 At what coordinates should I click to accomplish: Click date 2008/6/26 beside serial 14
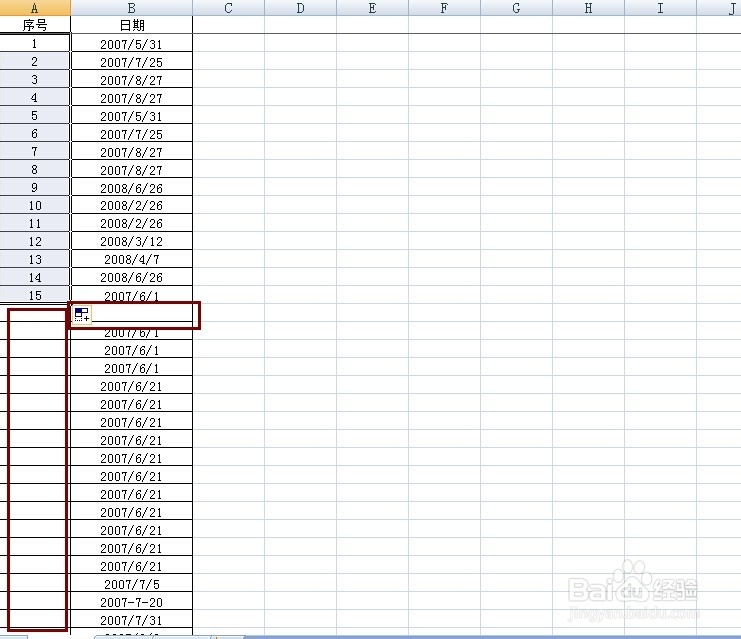click(x=132, y=276)
